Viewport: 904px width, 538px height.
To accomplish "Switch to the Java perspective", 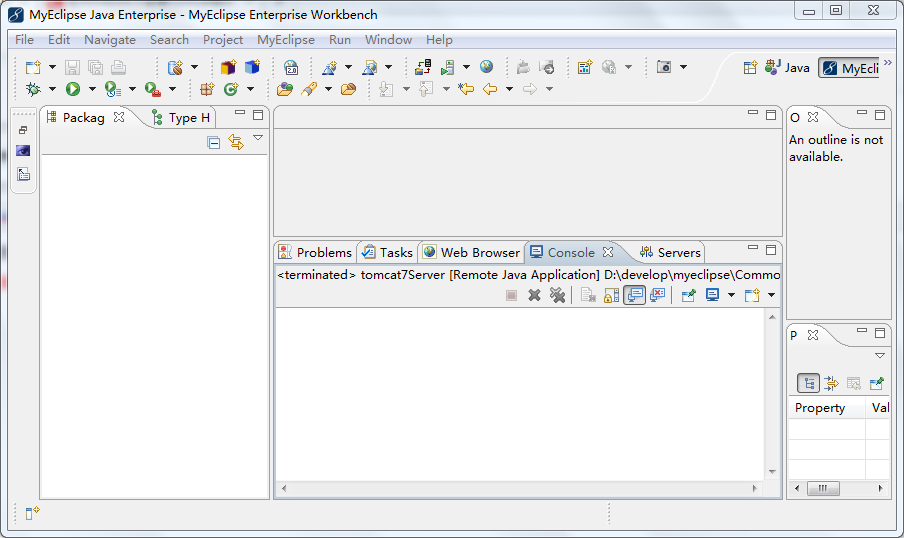I will click(x=788, y=67).
